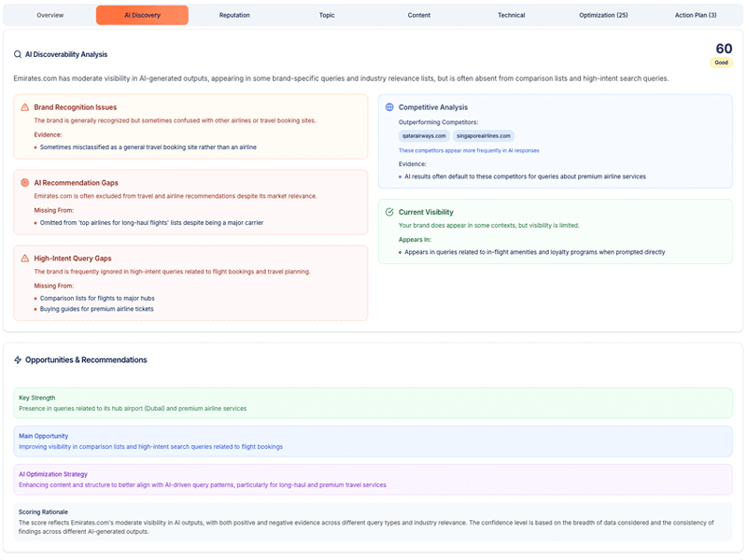Open the Content tab
This screenshot has height=560, width=747.
point(419,15)
